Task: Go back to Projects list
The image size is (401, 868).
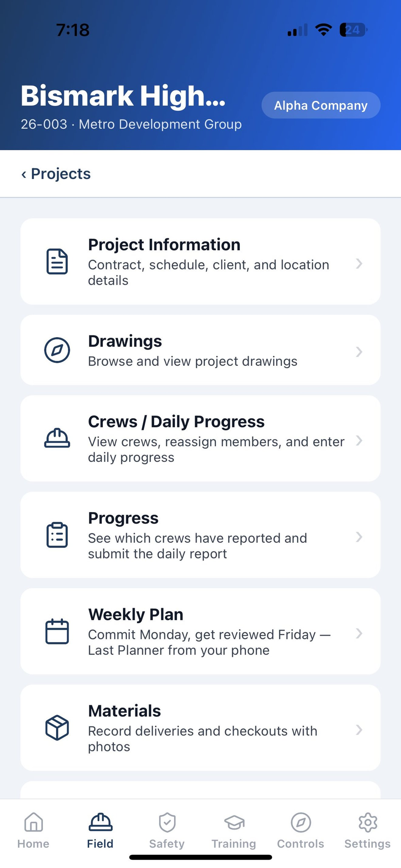Action: coord(56,174)
